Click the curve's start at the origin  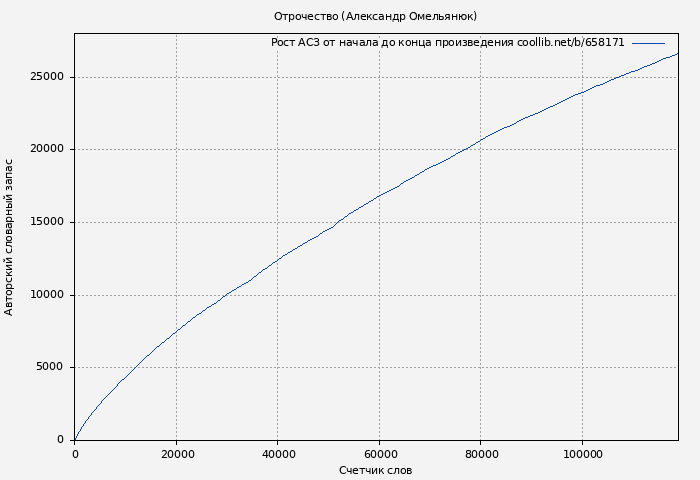pos(75,439)
